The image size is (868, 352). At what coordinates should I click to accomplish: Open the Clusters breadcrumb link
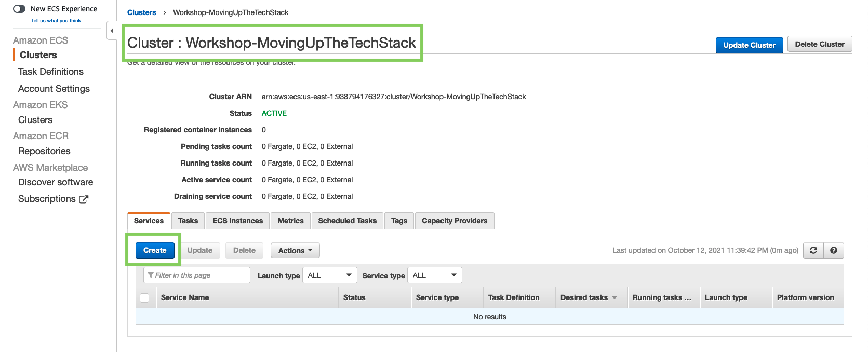tap(142, 12)
